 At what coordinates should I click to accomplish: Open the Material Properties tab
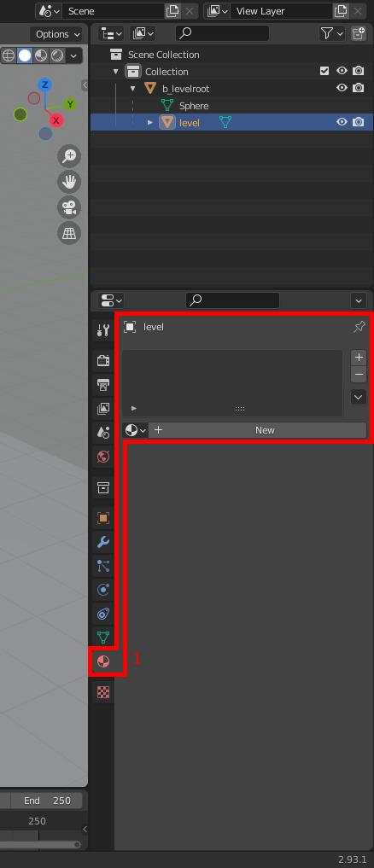(103, 661)
